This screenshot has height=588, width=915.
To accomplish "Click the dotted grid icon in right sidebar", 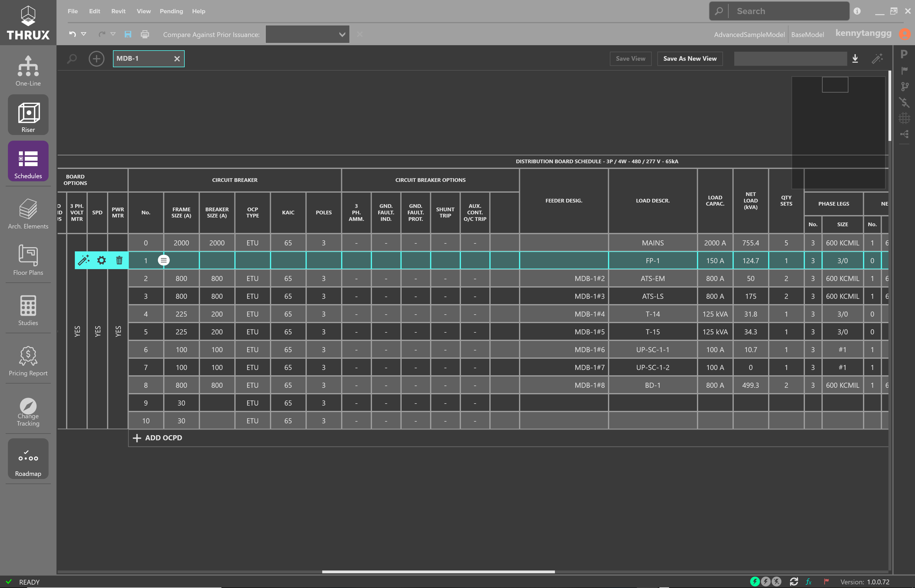I will [x=904, y=118].
